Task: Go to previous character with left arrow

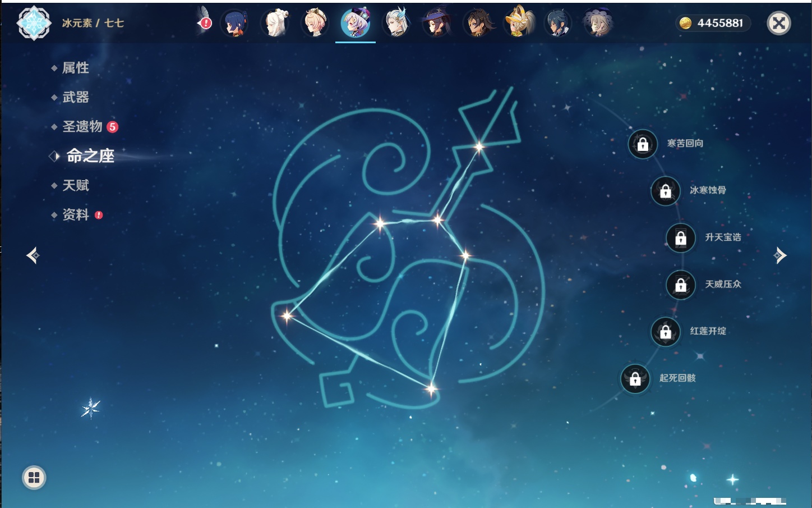Action: pos(33,255)
